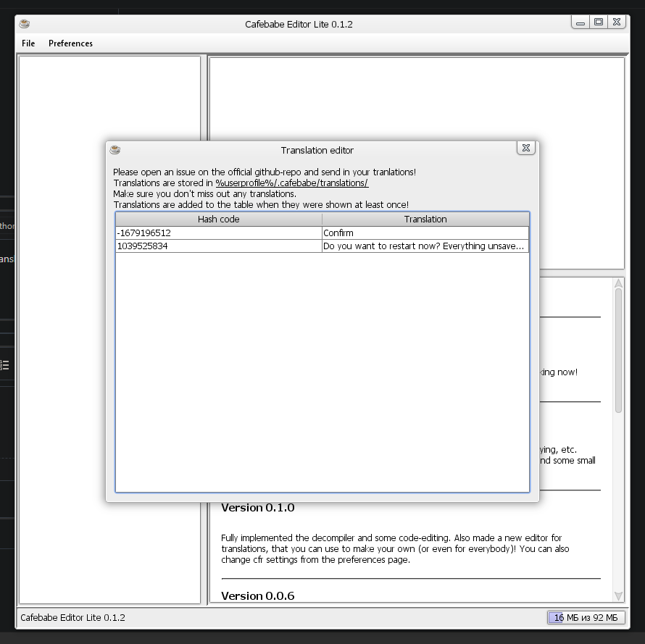
Task: Select the Confirm translation cell
Action: [425, 233]
